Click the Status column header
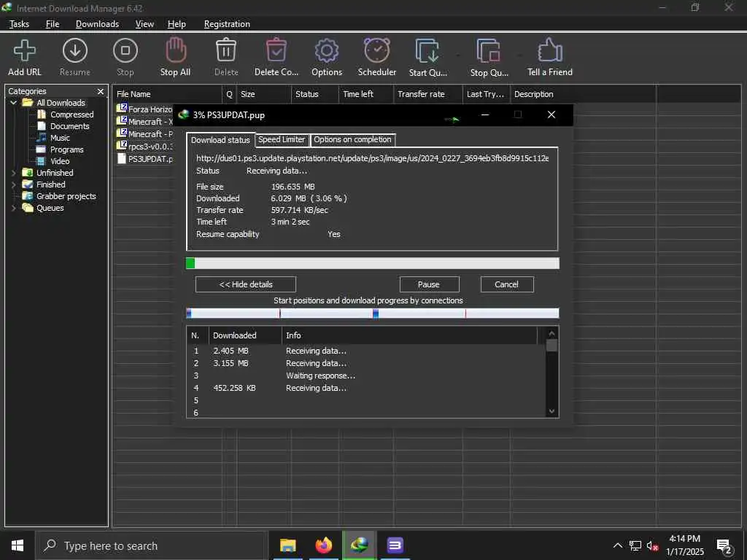747x560 pixels. (x=315, y=94)
